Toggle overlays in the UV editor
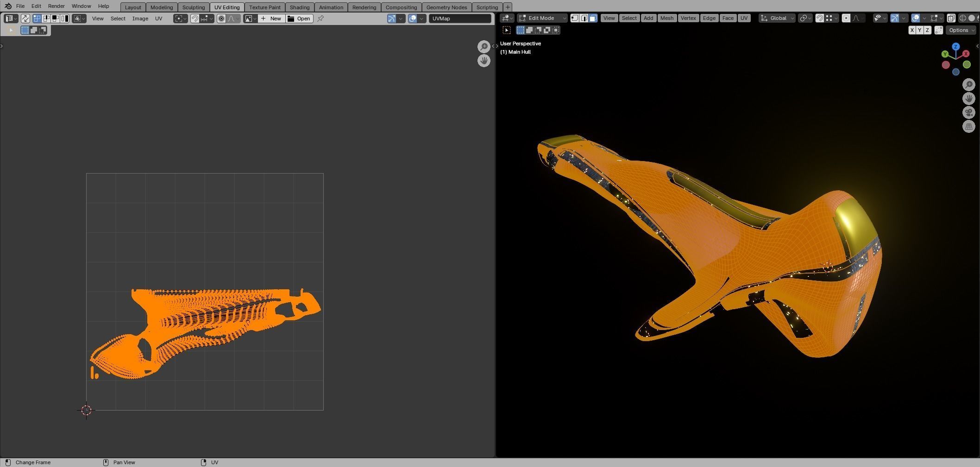This screenshot has width=980, height=467. (413, 19)
